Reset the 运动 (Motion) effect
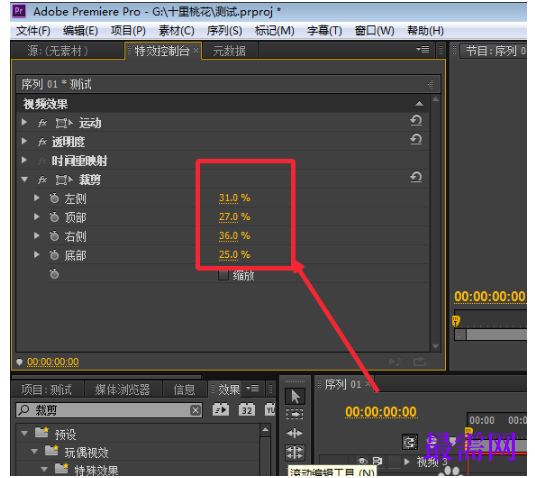 416,121
